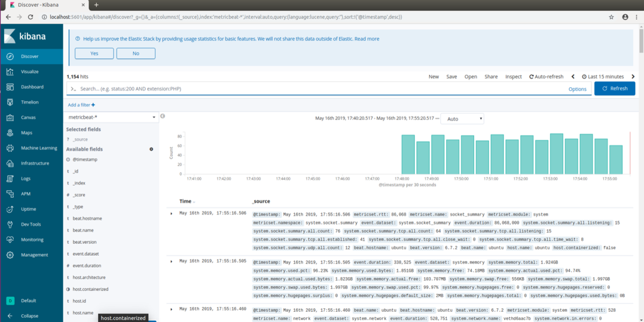
Task: Go back in browser history
Action: coord(8,17)
